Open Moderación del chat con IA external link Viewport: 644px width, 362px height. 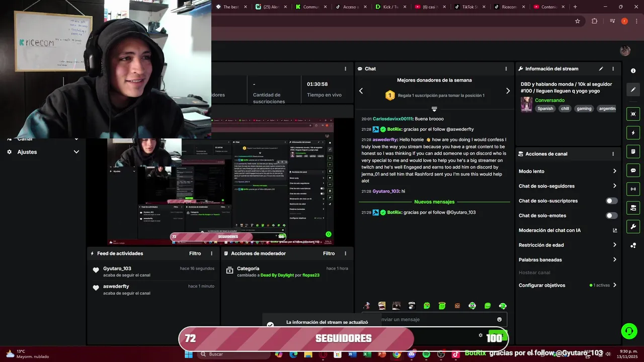tap(615, 230)
